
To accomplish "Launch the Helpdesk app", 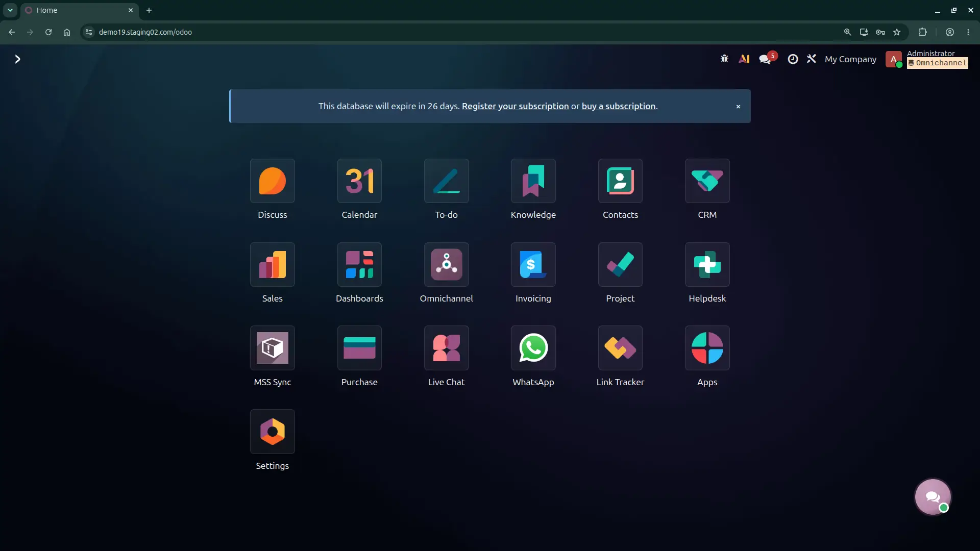I will coord(707,265).
